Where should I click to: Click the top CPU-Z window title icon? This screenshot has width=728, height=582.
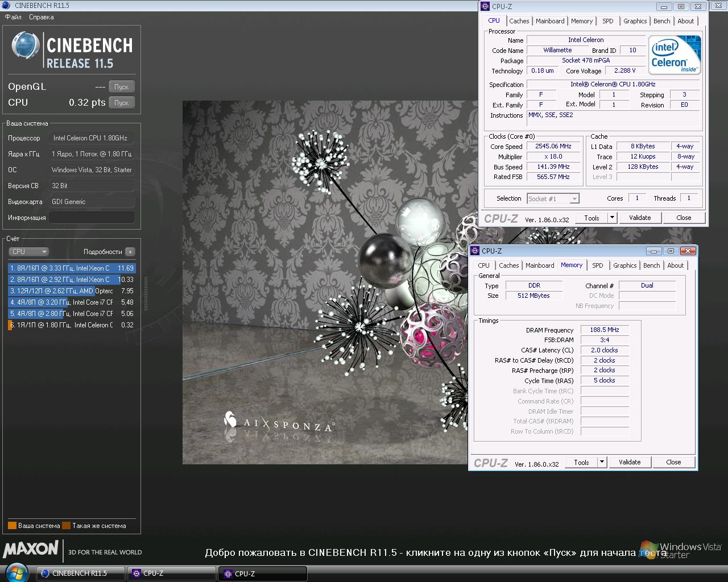[x=485, y=7]
